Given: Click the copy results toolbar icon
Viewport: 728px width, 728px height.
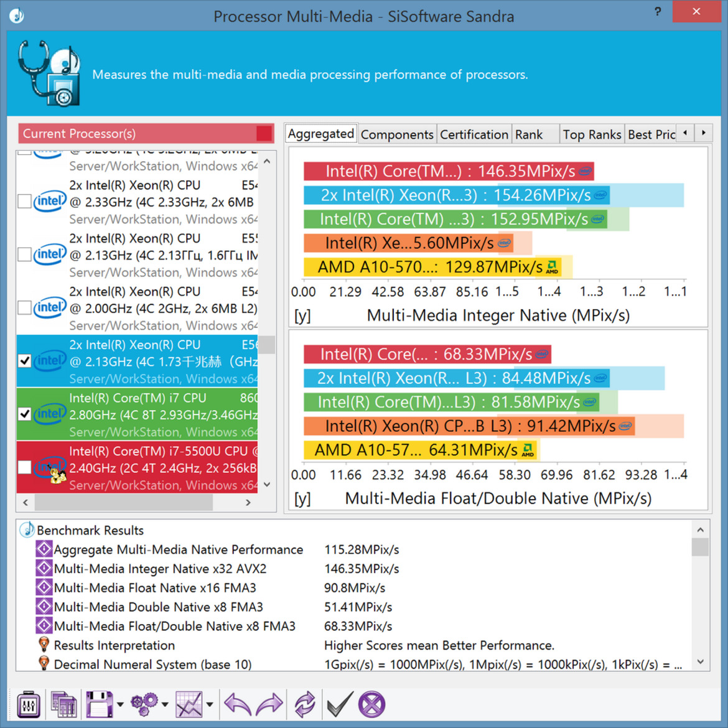Looking at the screenshot, I should click(63, 704).
